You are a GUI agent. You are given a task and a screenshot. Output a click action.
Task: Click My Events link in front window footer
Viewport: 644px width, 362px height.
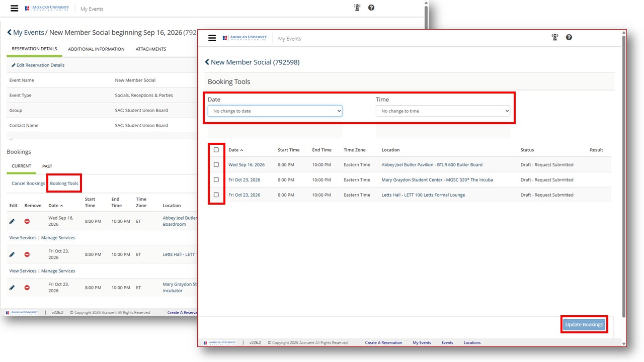[422, 343]
